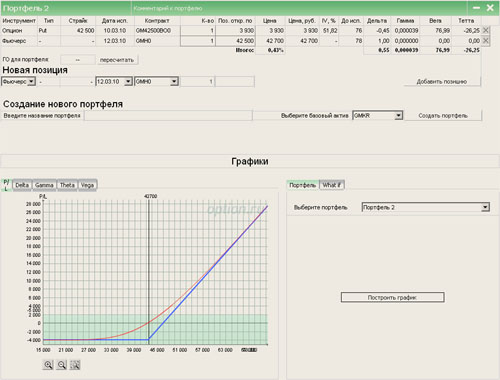Edit the open price 42 500 field of Фьючерс row
Viewport: 500px width, 380px height.
(235, 41)
